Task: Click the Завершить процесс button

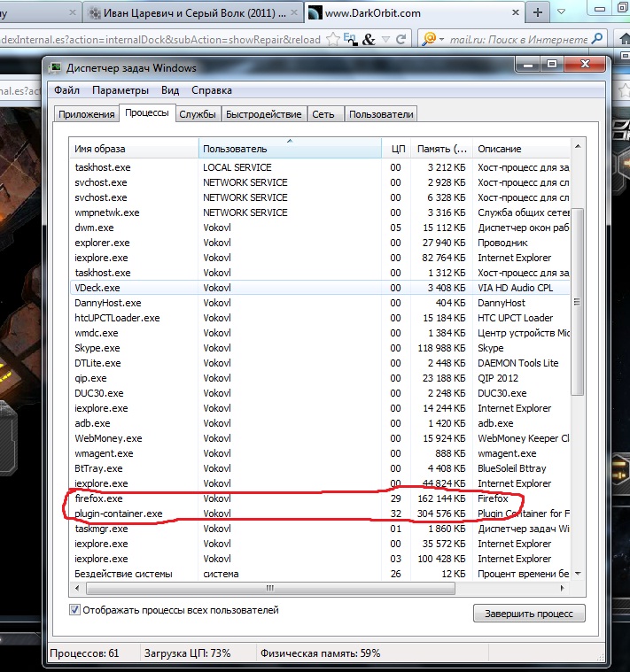Action: pos(529,614)
